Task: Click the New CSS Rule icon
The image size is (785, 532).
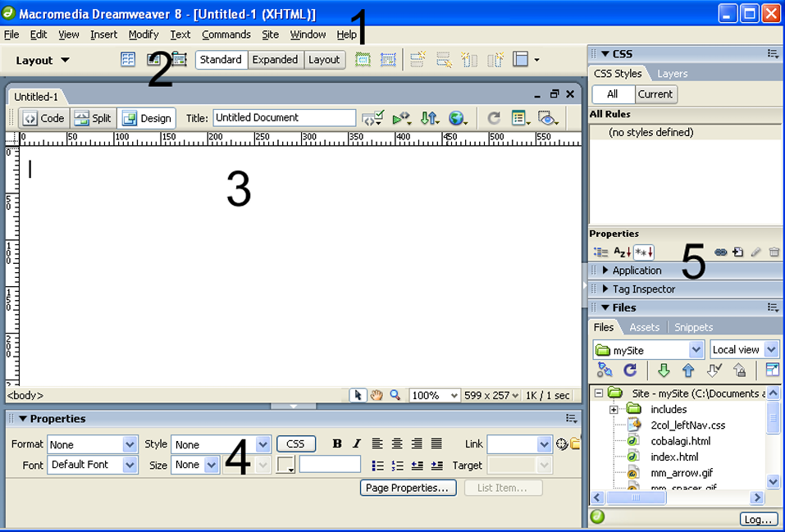Action: [x=738, y=252]
